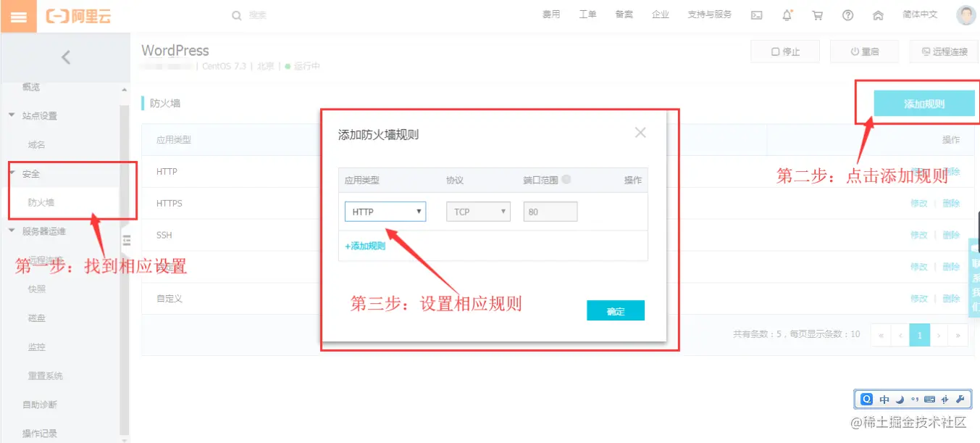This screenshot has height=443, width=980.
Task: Toggle IME Chinese/English mode (中)
Action: coord(884,399)
